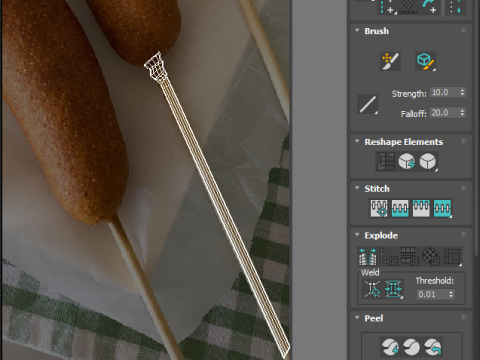480x360 pixels.
Task: Collapse the Peel rollout
Action: 357,318
